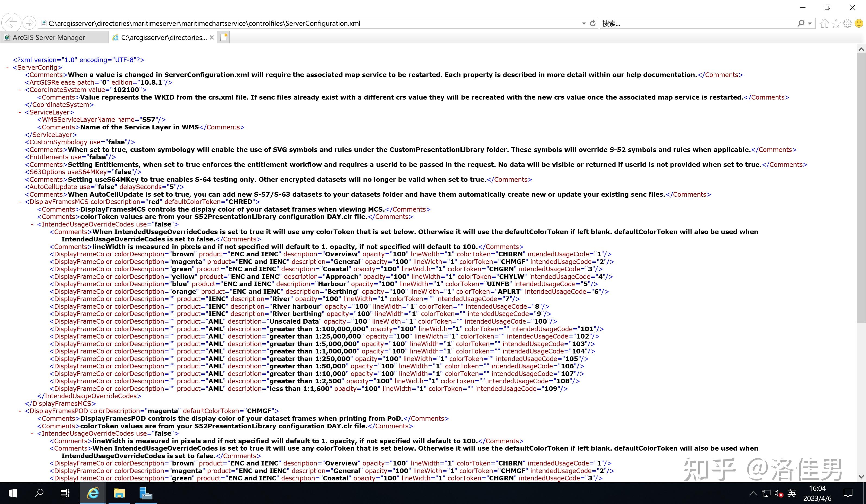Viewport: 866px width, 504px height.
Task: Collapse the DisplayFramesMCS XML node
Action: pos(20,202)
